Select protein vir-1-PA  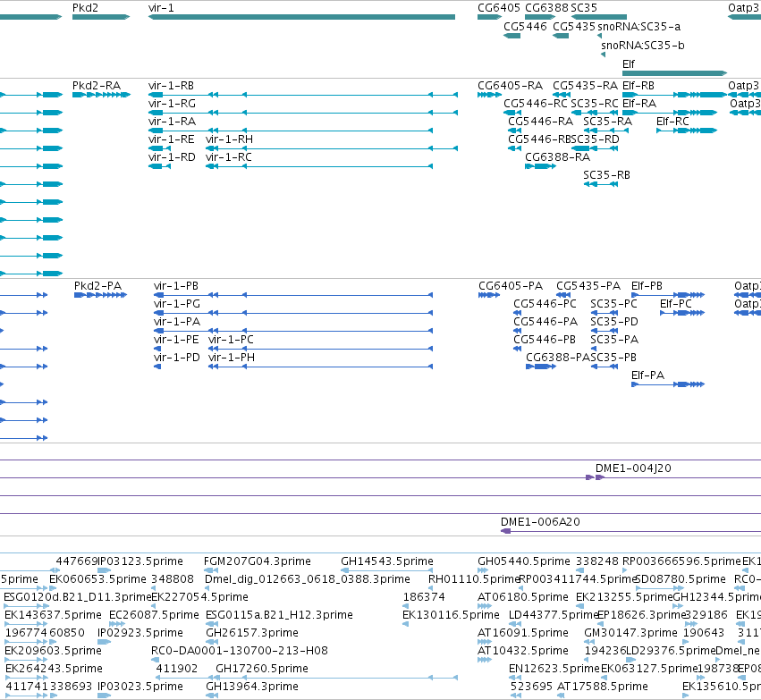(177, 322)
